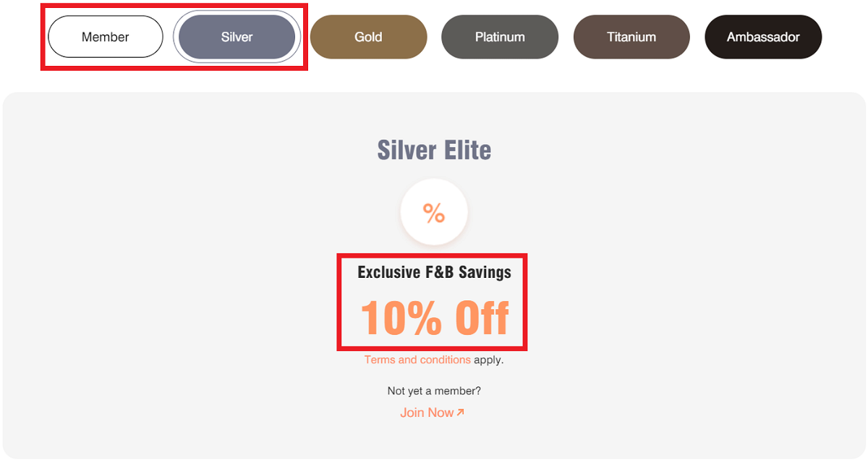Select the Platinum tier tab

[x=500, y=37]
